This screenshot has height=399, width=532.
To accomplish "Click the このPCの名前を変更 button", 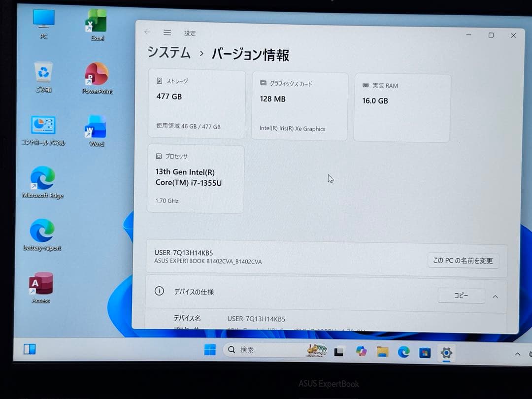I will tap(463, 261).
